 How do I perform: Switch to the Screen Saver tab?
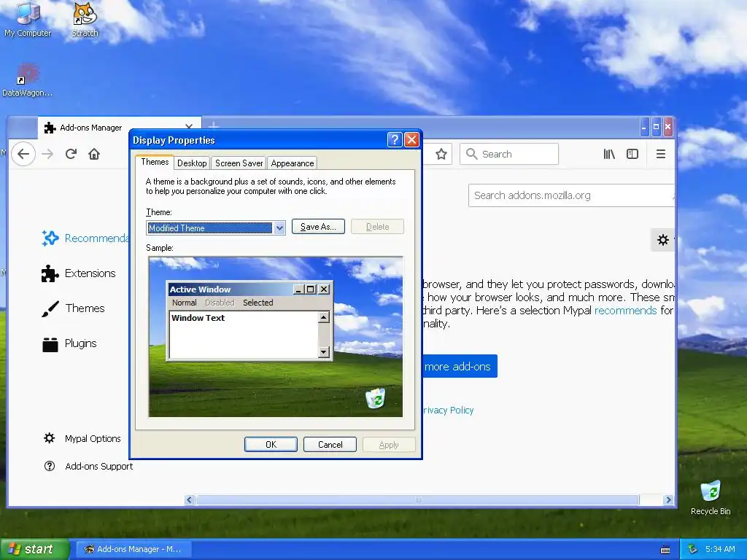[x=239, y=163]
